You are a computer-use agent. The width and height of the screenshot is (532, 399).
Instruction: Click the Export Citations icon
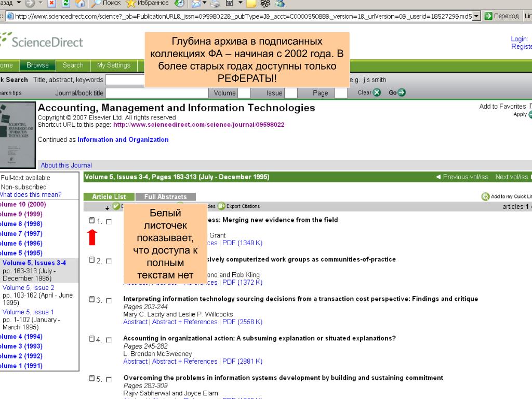221,206
